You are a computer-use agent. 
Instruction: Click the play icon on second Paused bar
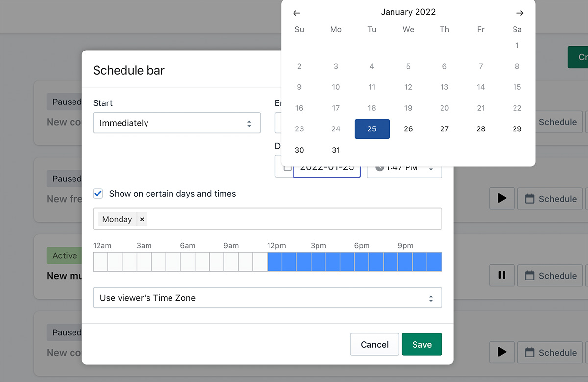(501, 199)
